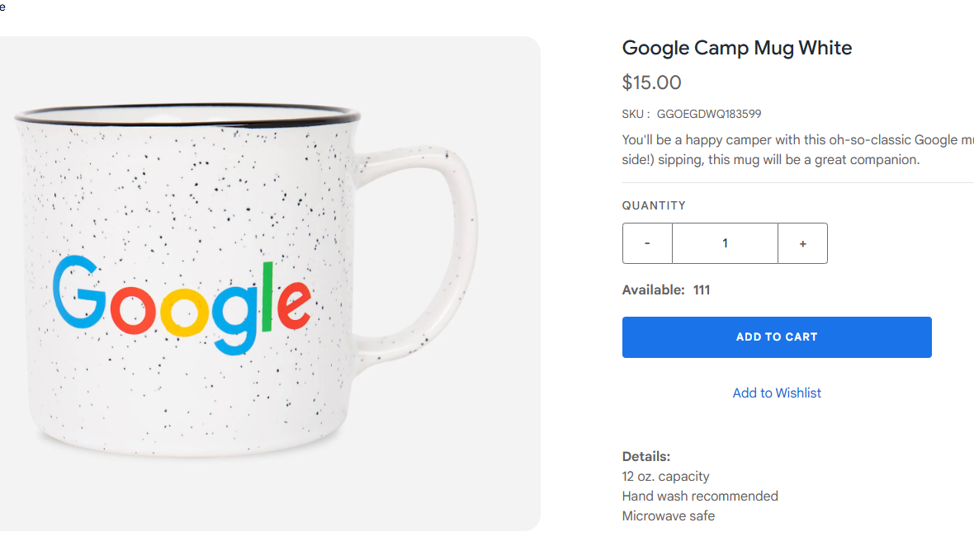Open the Add to Wishlist link
974x560 pixels.
pyautogui.click(x=777, y=393)
